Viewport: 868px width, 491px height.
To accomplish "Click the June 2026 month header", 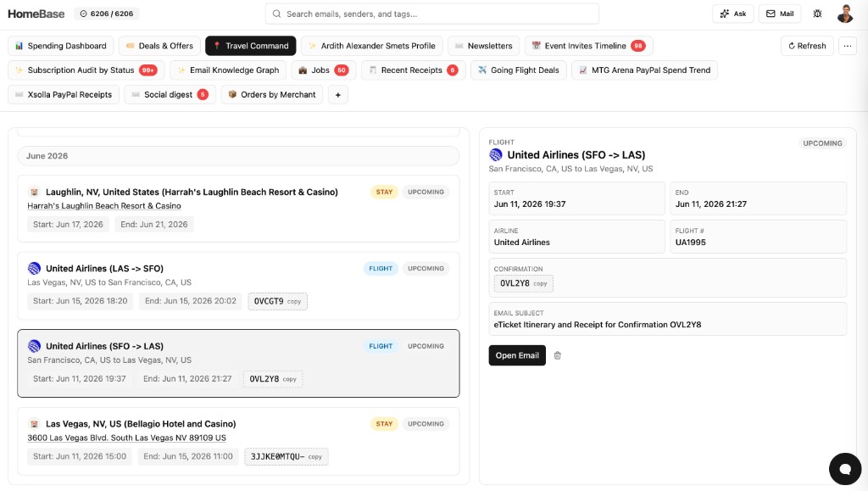I will [238, 156].
